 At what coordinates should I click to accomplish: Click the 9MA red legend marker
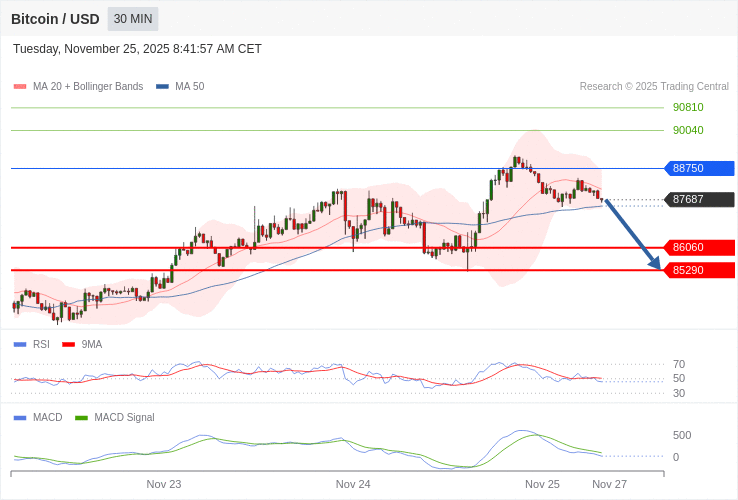point(69,345)
